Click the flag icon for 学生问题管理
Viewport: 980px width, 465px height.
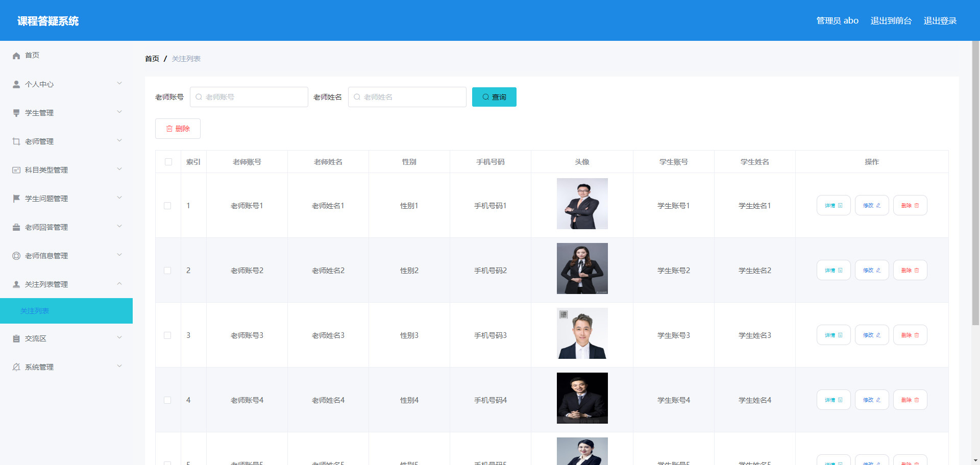pos(16,199)
